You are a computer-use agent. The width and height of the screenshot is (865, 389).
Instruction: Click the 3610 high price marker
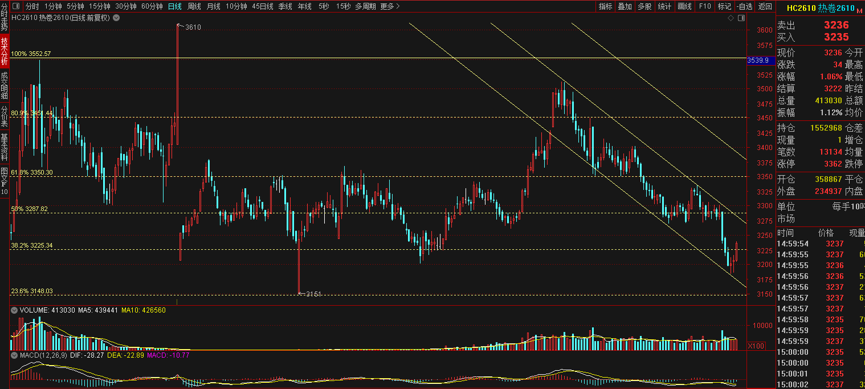pos(193,27)
